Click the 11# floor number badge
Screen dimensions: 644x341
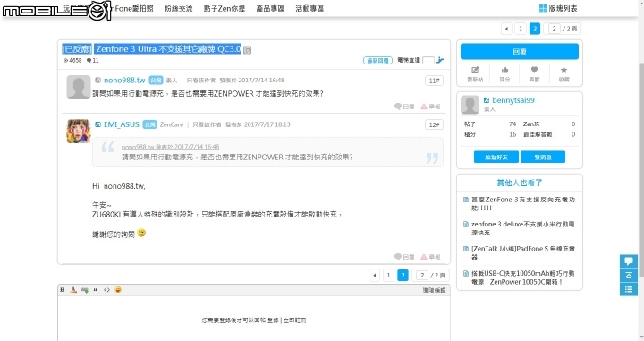pyautogui.click(x=434, y=81)
